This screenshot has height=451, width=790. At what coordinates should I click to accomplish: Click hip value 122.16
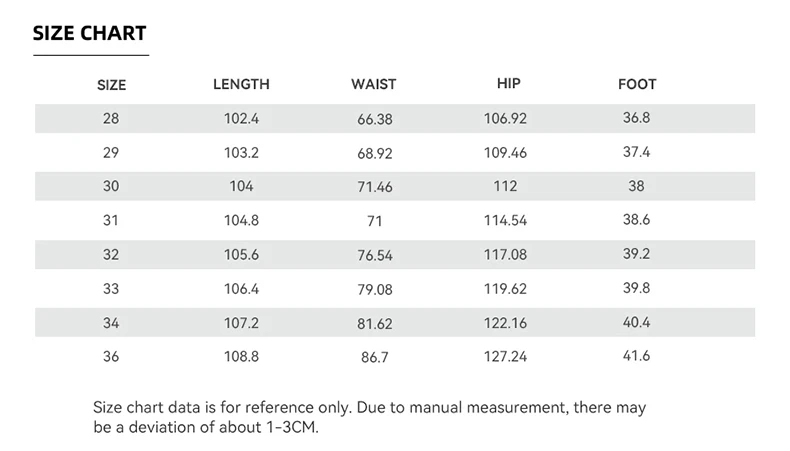[505, 323]
